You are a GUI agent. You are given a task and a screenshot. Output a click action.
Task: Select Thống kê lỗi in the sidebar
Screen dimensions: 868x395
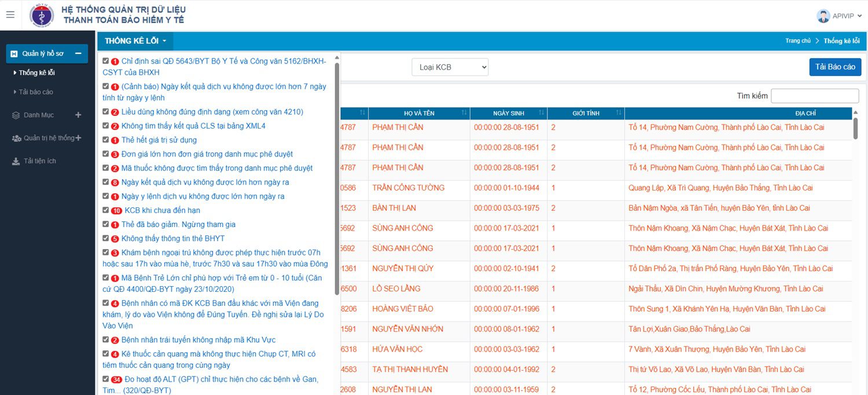click(x=36, y=73)
